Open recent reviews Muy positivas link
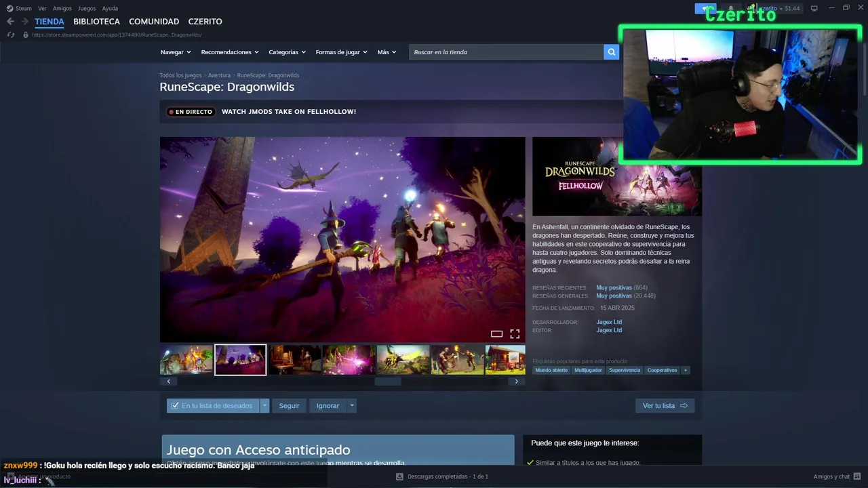Screen dimensions: 868x488 pos(614,287)
